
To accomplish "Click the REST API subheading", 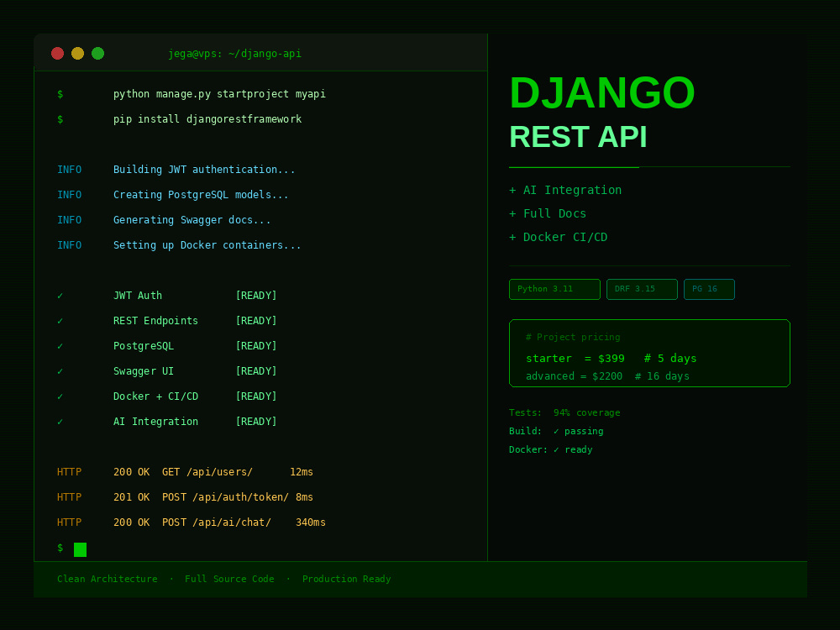I will [x=578, y=137].
